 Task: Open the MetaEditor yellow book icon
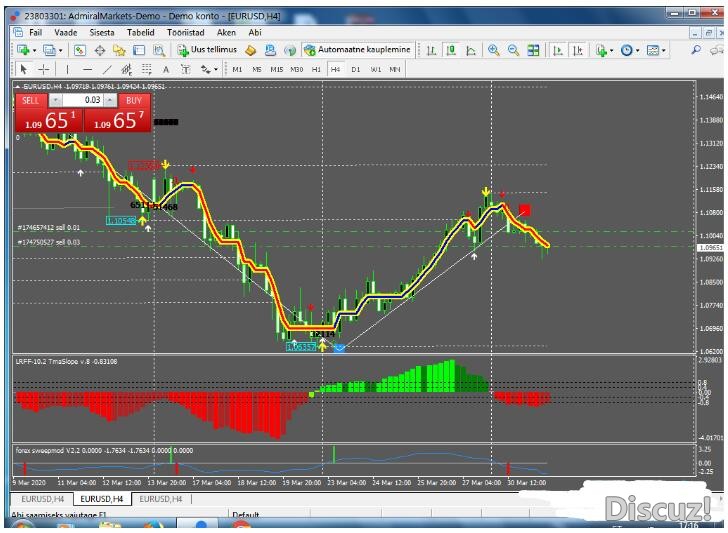click(251, 50)
